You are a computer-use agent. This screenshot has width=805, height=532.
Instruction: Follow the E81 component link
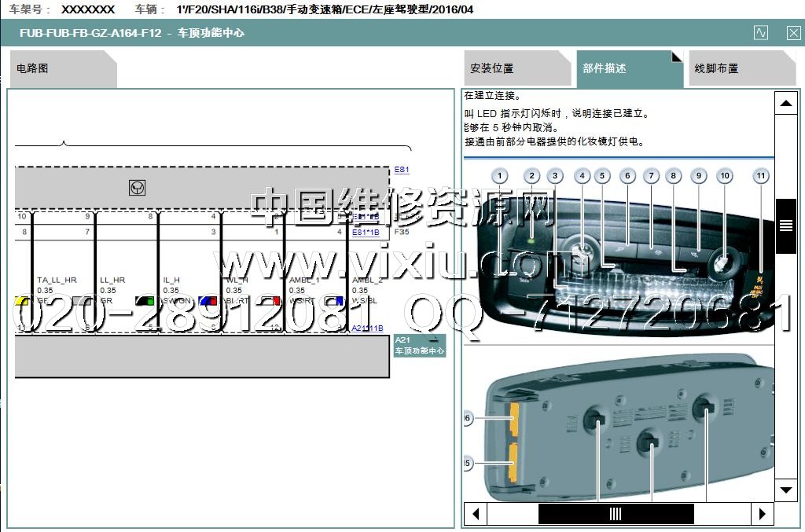(x=402, y=170)
